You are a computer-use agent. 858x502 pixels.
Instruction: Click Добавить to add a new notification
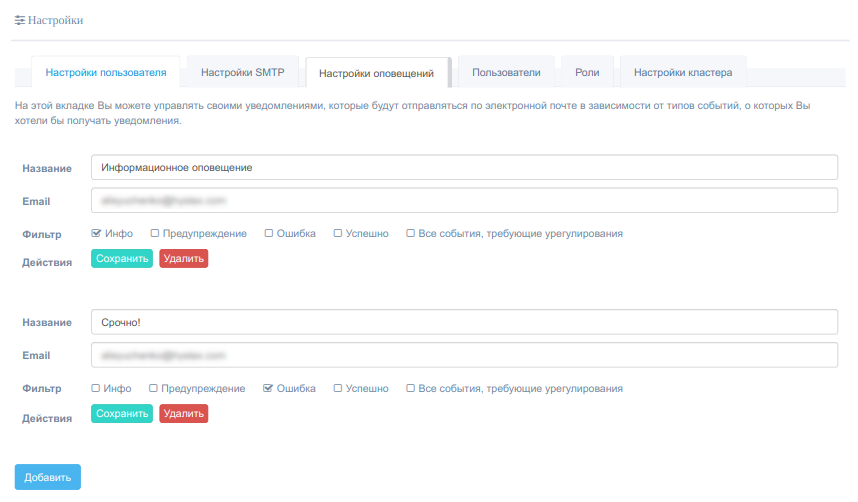47,478
